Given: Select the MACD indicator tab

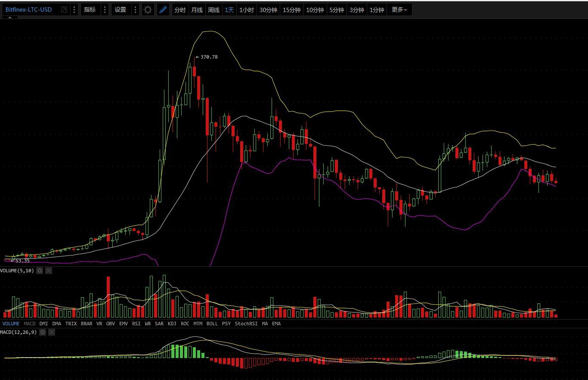Looking at the screenshot, I should (x=30, y=324).
